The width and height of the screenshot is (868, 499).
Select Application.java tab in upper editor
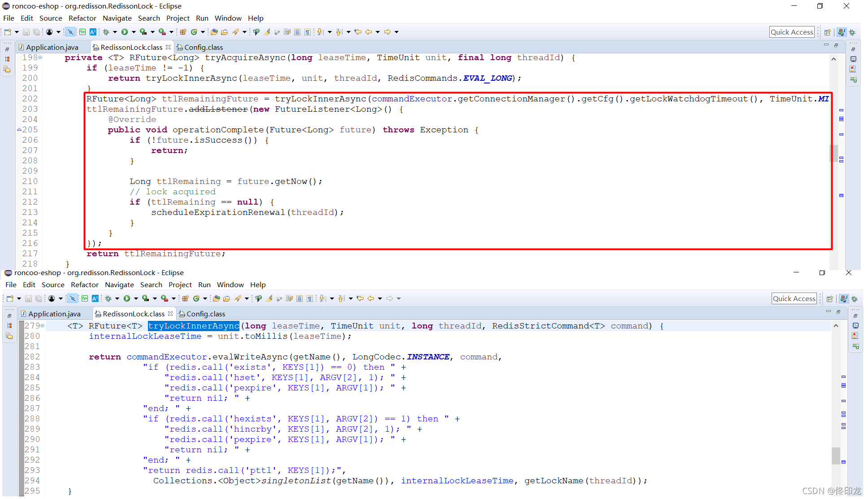click(52, 47)
